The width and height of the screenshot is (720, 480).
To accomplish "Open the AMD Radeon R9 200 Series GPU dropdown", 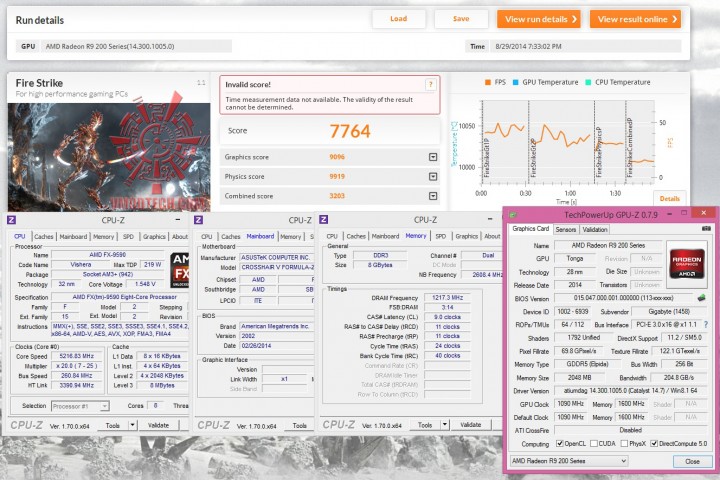I will coord(568,461).
